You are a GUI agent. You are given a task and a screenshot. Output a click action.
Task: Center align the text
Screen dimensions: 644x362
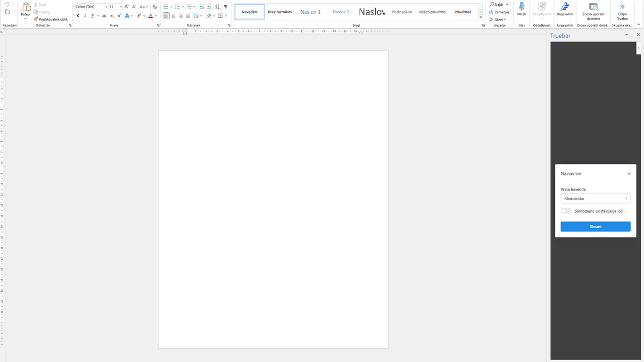pos(173,16)
